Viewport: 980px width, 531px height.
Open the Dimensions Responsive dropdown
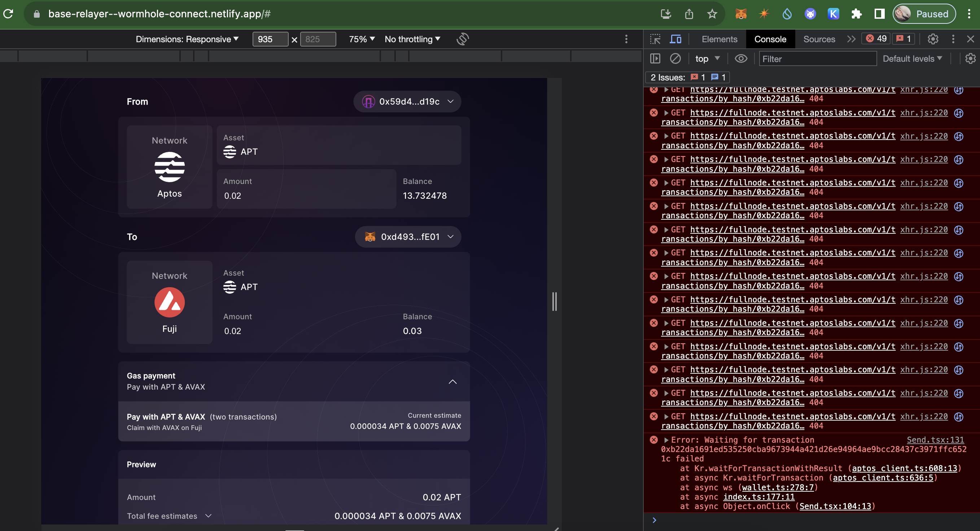pos(187,39)
